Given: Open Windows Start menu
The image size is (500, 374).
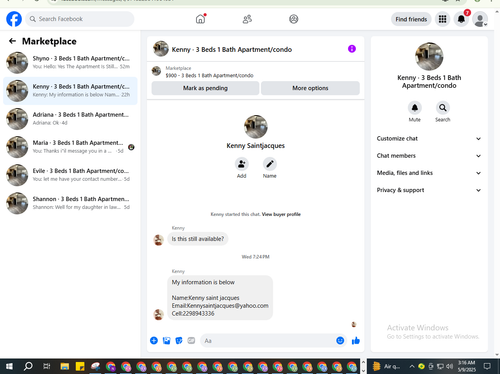Looking at the screenshot, I should click(x=9, y=366).
